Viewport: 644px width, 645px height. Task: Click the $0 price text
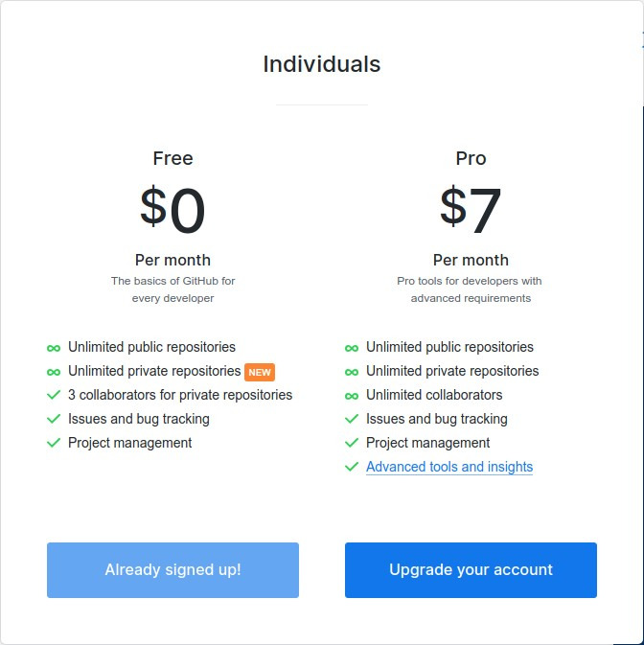pyautogui.click(x=172, y=209)
